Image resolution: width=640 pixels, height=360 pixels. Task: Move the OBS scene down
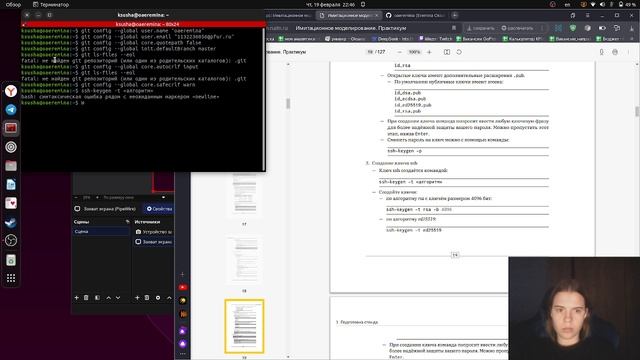[x=118, y=298]
